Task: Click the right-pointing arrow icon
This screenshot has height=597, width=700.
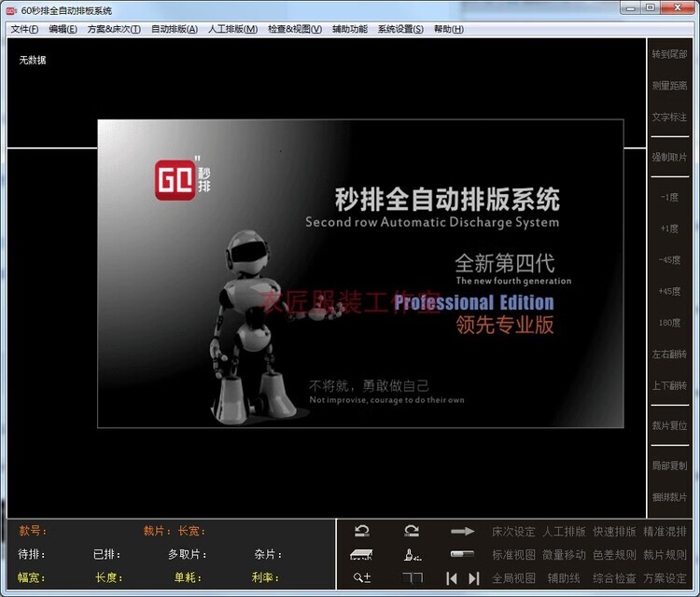Action: tap(462, 532)
